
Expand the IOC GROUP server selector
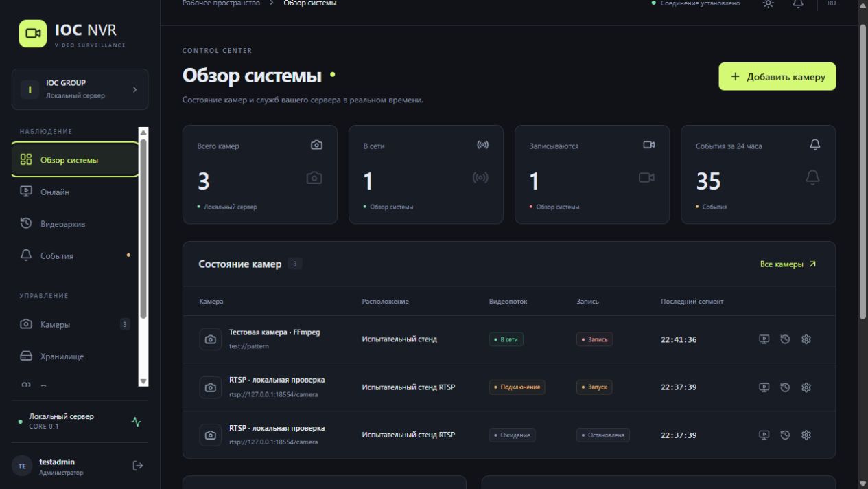[80, 89]
